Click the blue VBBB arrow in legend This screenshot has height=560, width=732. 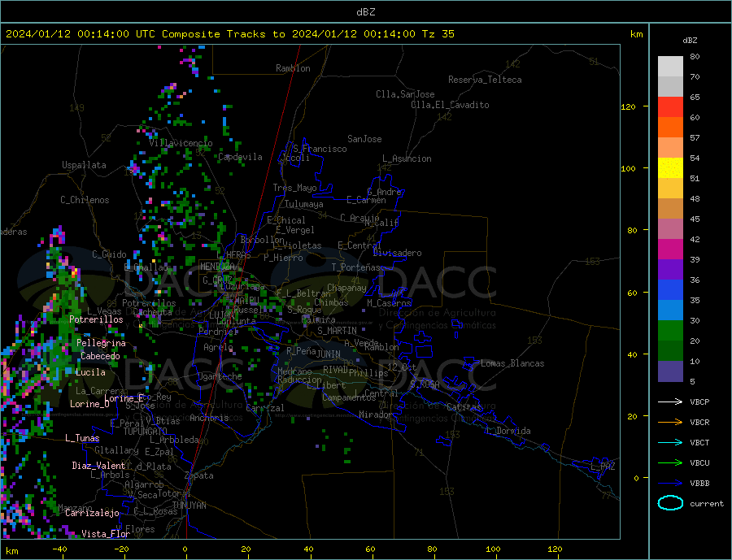(x=670, y=483)
